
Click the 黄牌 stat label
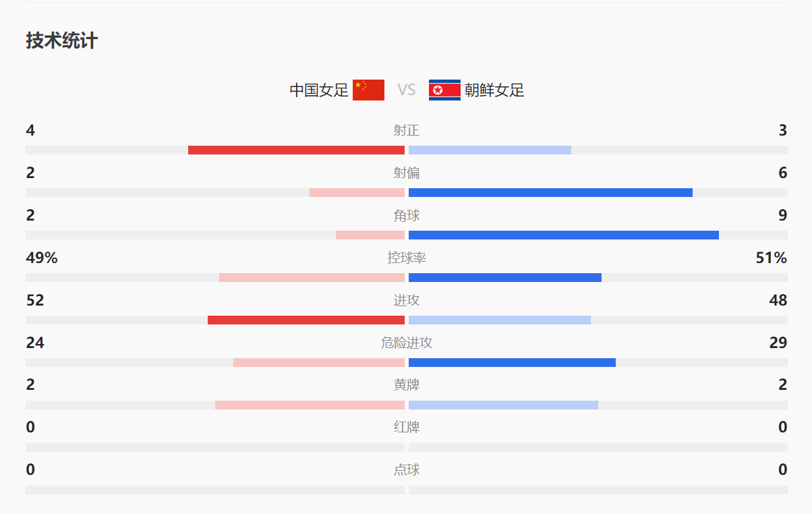[407, 385]
